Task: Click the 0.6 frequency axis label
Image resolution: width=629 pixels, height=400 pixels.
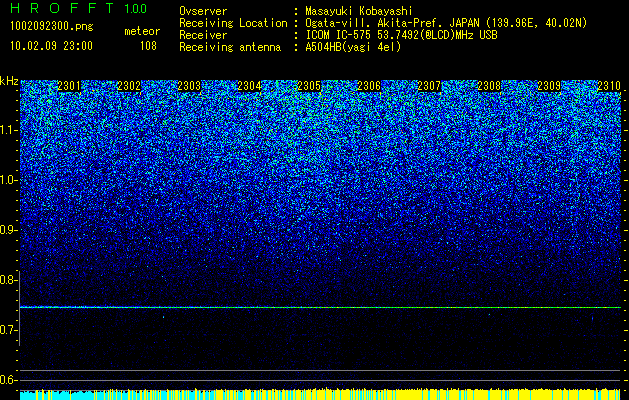Action: coord(7,380)
